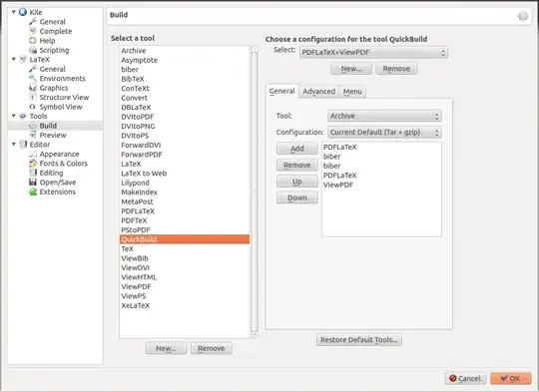Click Remove beside the sequence list
539x392 pixels.
coord(297,165)
